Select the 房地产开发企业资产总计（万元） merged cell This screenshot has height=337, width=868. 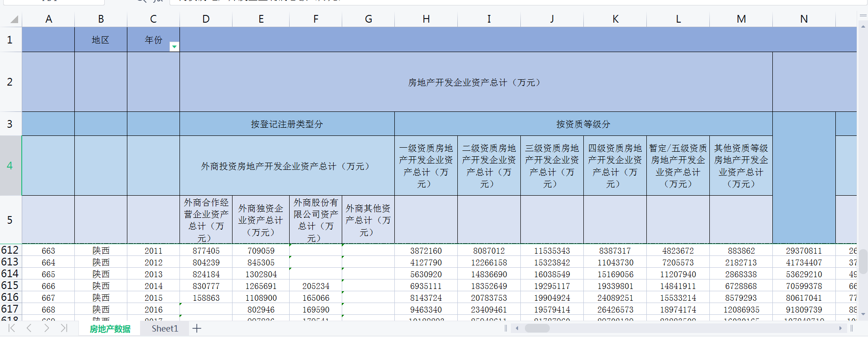(x=476, y=82)
